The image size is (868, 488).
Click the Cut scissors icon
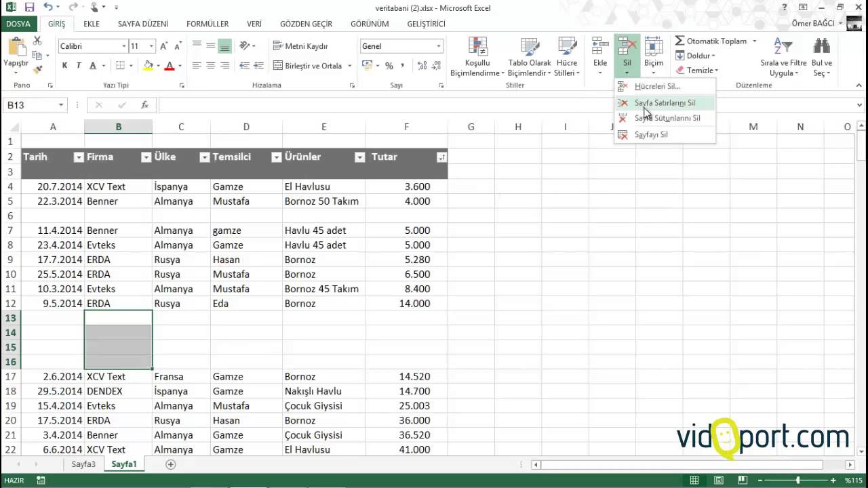point(37,41)
